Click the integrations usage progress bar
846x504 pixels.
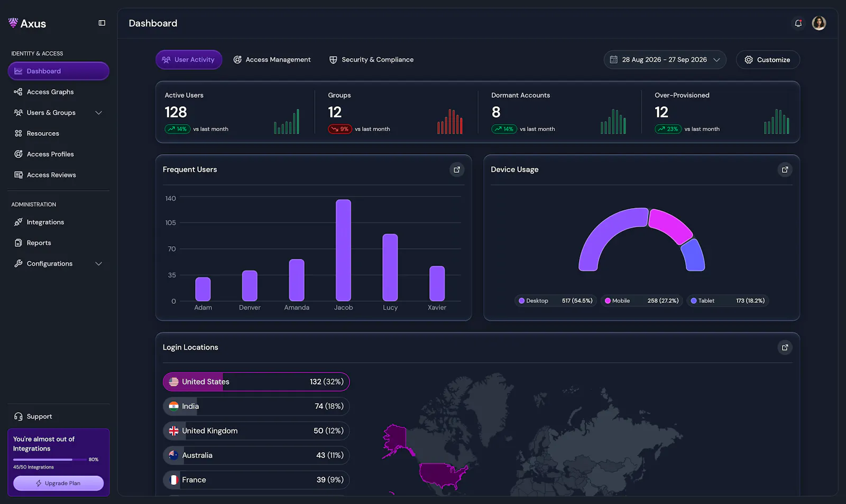click(x=50, y=460)
